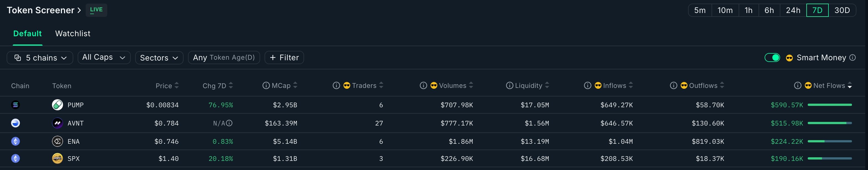Open the 5 chains dropdown

click(x=40, y=58)
